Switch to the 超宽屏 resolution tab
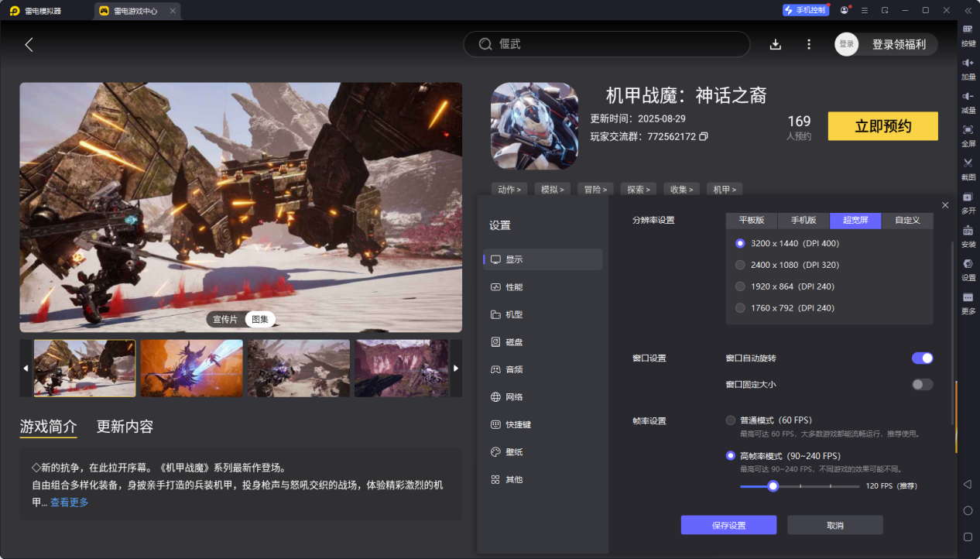The width and height of the screenshot is (980, 559). pos(855,221)
